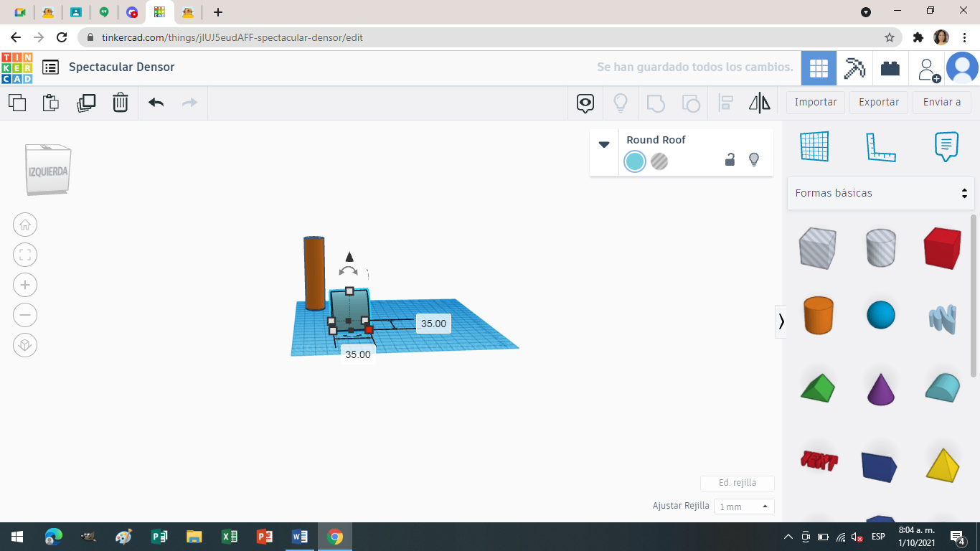The image size is (980, 551).
Task: Pick the orange Cylinder shape
Action: click(x=817, y=315)
